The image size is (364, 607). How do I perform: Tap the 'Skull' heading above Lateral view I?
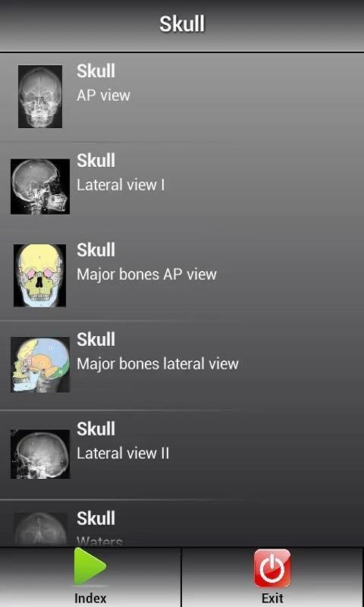click(x=96, y=160)
